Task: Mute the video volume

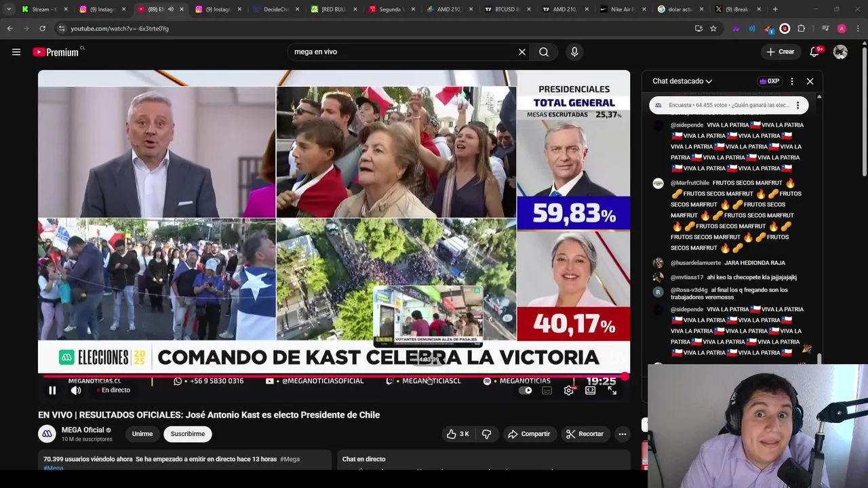Action: tap(76, 390)
